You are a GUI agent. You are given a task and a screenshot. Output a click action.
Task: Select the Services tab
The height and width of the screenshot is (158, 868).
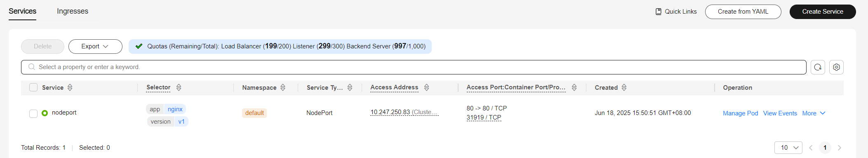(x=22, y=11)
